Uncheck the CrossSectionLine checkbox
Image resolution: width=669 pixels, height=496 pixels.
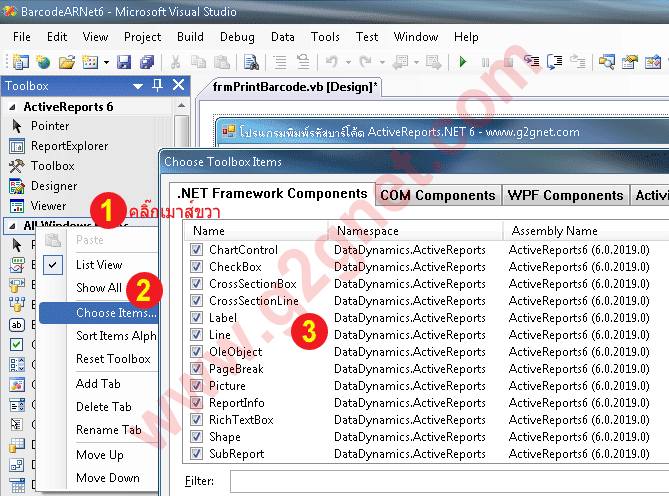point(196,301)
